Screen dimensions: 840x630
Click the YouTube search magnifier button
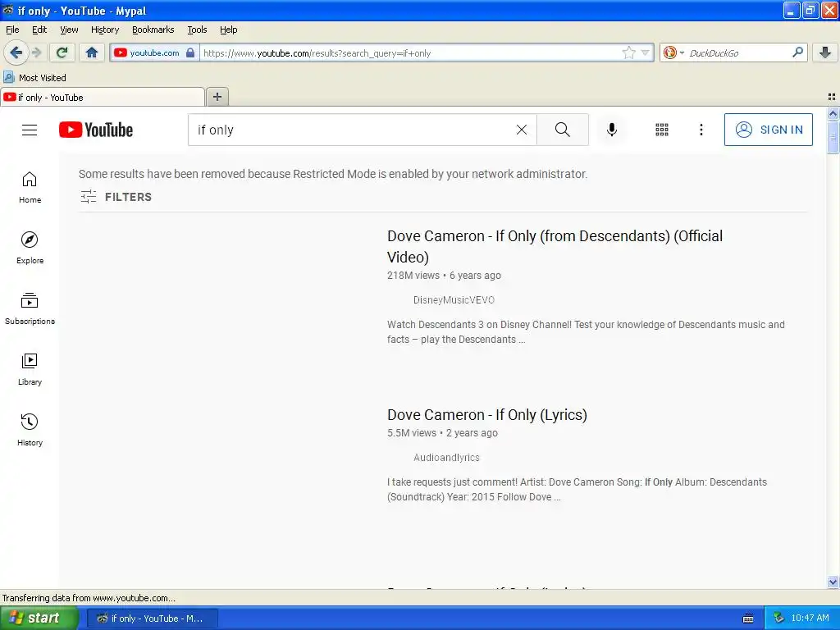tap(563, 130)
